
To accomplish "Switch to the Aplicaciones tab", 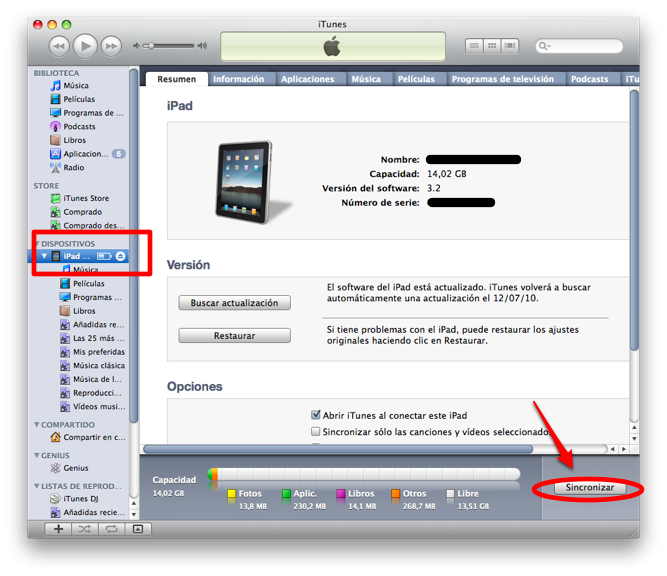I will (308, 79).
